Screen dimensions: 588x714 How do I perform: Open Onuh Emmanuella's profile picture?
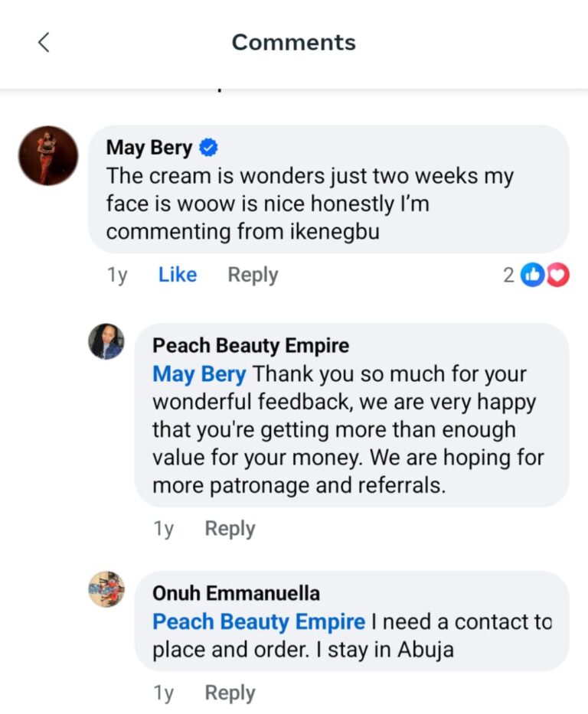pyautogui.click(x=106, y=589)
